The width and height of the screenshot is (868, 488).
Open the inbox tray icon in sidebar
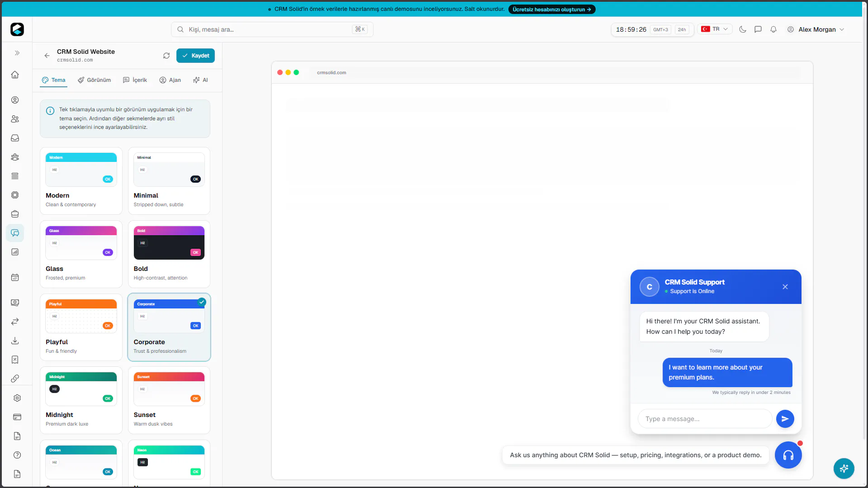coord(15,138)
